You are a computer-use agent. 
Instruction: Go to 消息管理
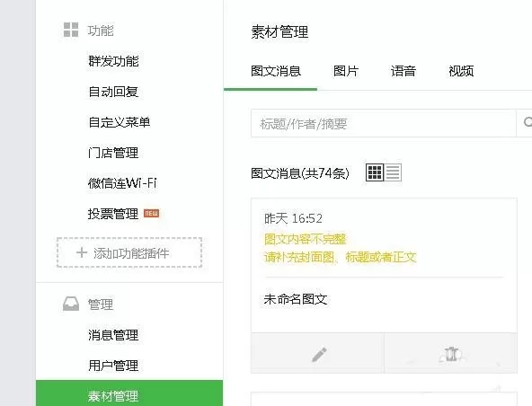point(113,335)
